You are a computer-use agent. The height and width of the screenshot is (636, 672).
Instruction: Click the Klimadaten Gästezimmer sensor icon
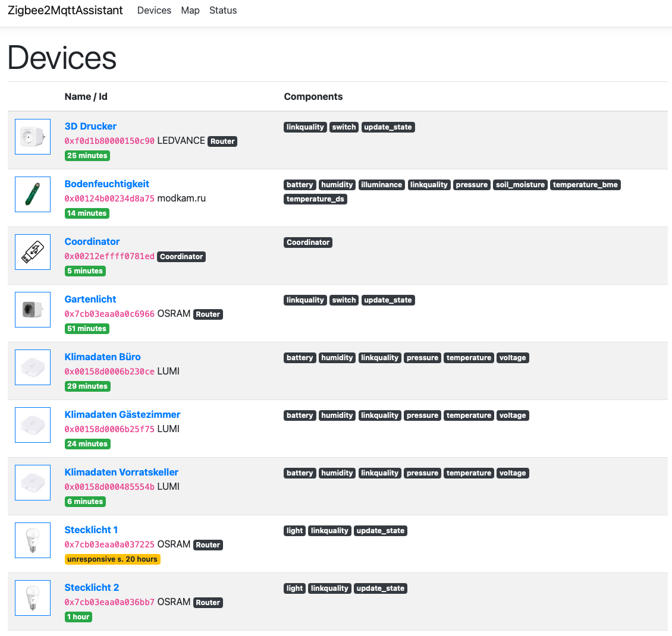(32, 424)
